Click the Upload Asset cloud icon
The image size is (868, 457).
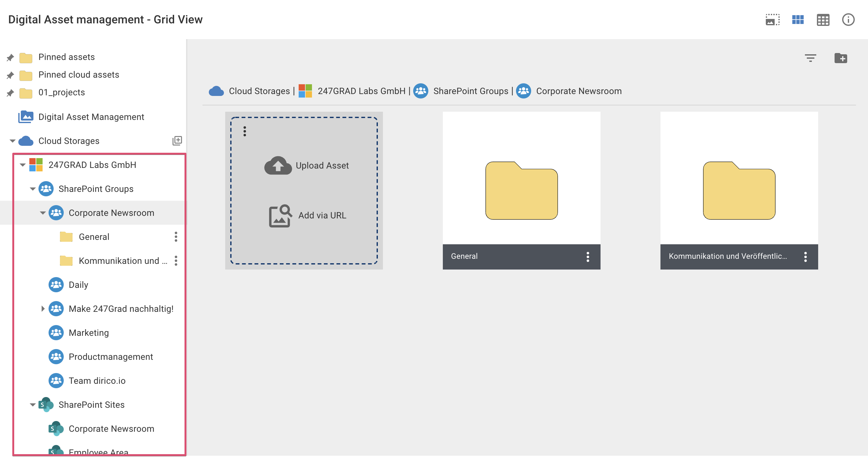coord(278,165)
